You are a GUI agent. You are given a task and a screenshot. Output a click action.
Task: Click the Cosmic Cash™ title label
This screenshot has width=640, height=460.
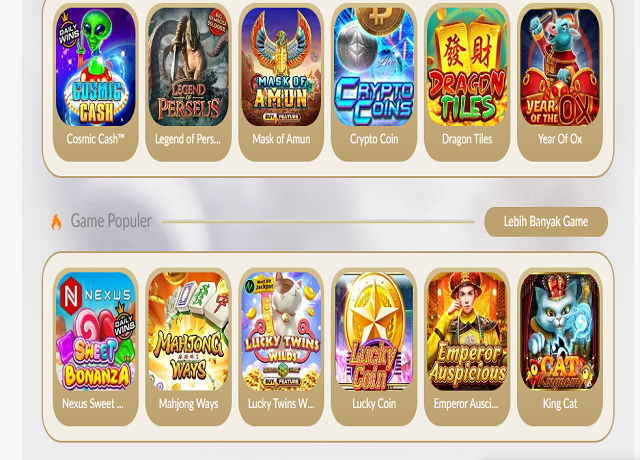coord(96,139)
